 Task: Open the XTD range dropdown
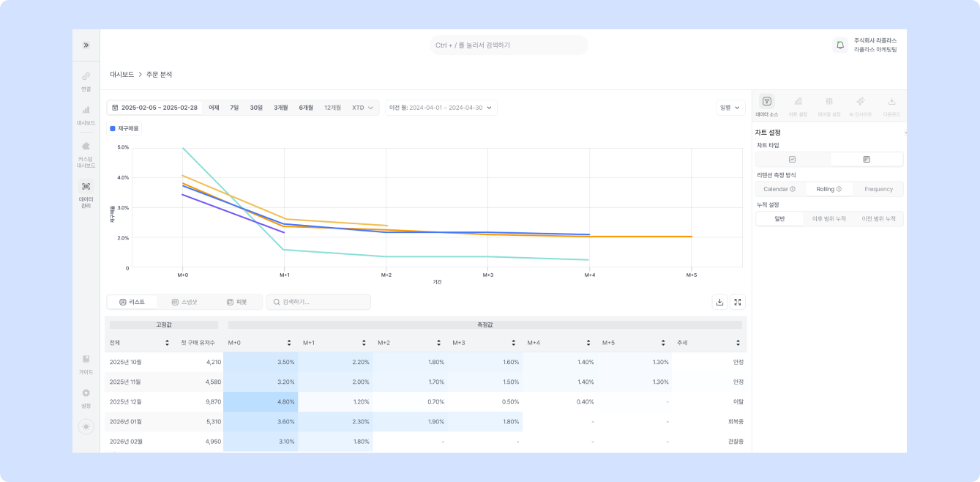(x=362, y=108)
